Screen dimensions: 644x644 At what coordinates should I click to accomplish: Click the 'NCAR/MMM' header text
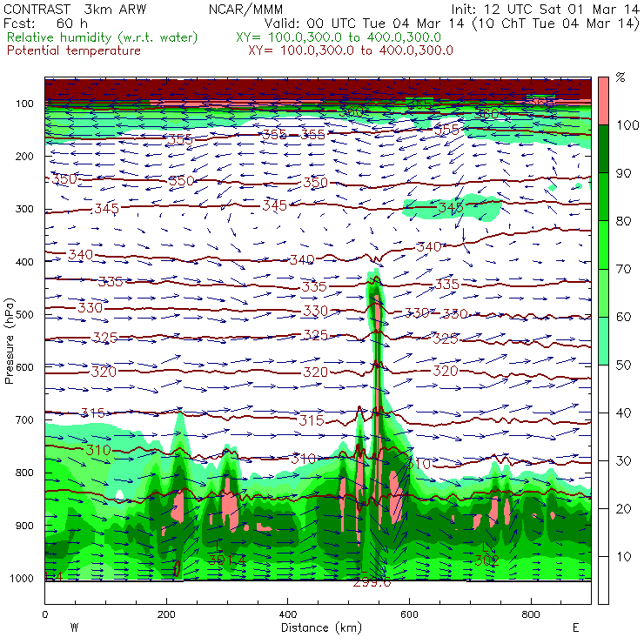tap(245, 10)
